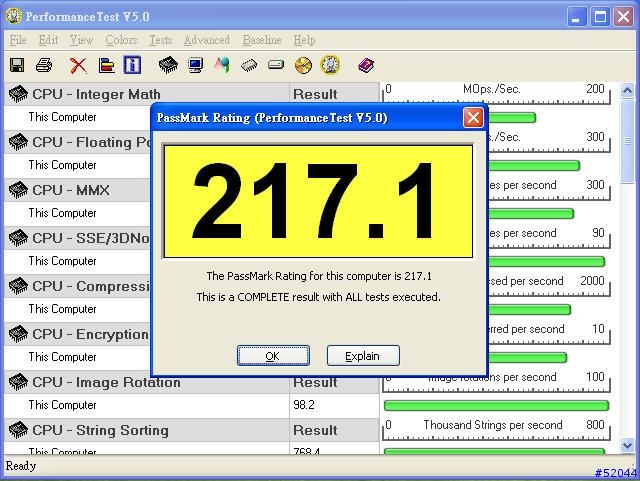Viewport: 640px width, 481px height.
Task: Click the CD drive test disc icon
Action: tap(303, 65)
